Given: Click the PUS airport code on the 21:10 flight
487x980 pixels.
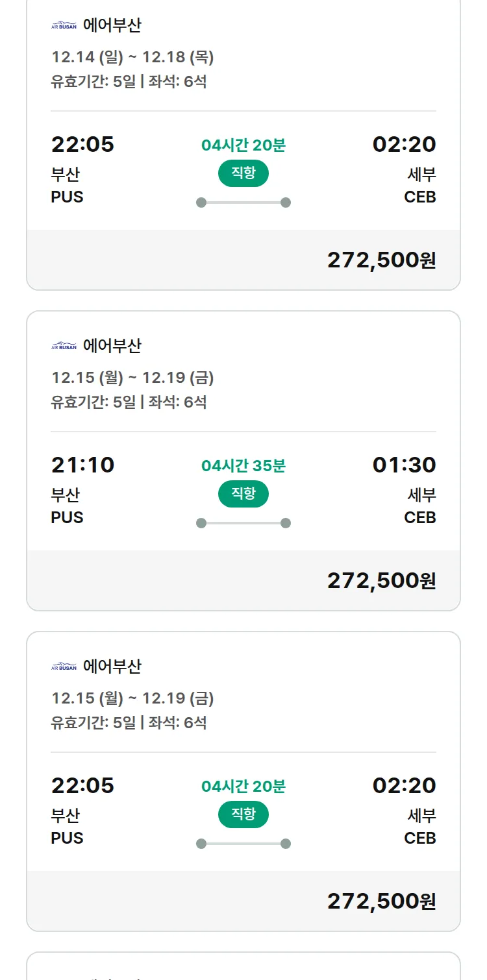Looking at the screenshot, I should pyautogui.click(x=67, y=517).
